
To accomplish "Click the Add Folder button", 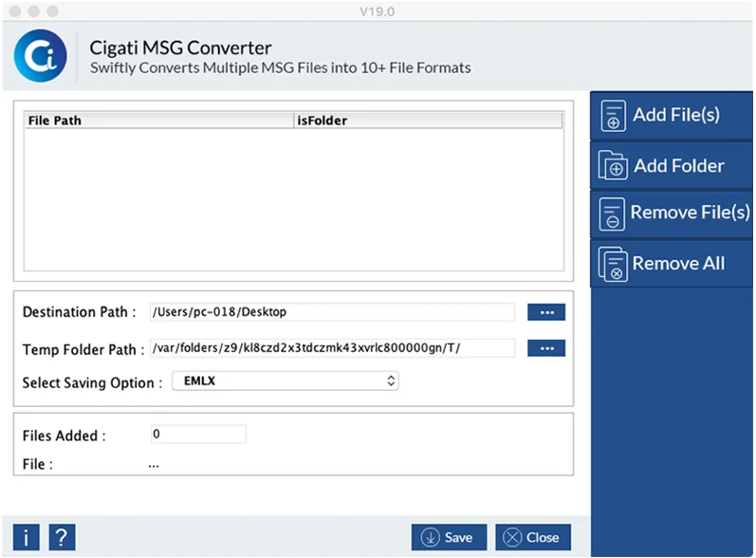I will pos(672,166).
